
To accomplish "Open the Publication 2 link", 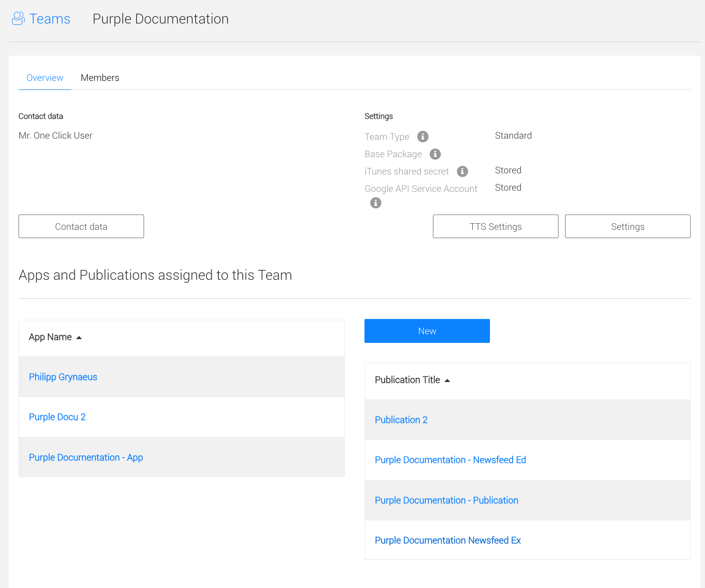I will pyautogui.click(x=401, y=420).
